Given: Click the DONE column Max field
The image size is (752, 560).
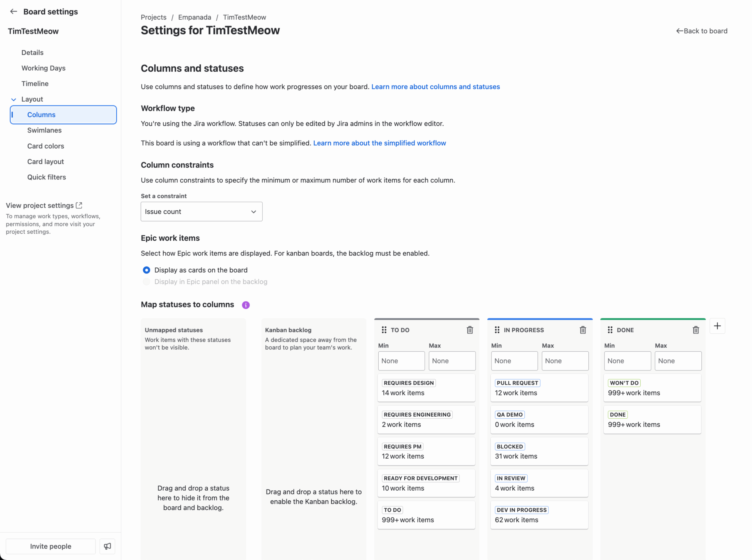Looking at the screenshot, I should click(x=678, y=361).
